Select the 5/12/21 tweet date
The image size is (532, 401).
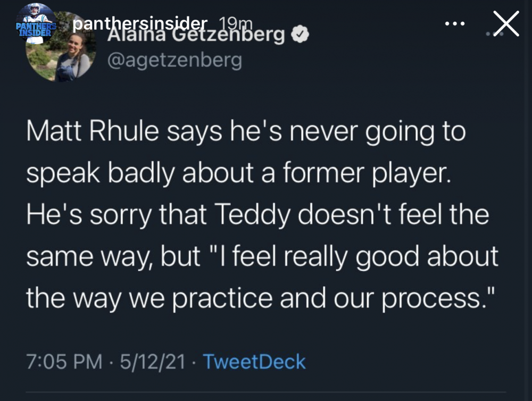click(153, 362)
